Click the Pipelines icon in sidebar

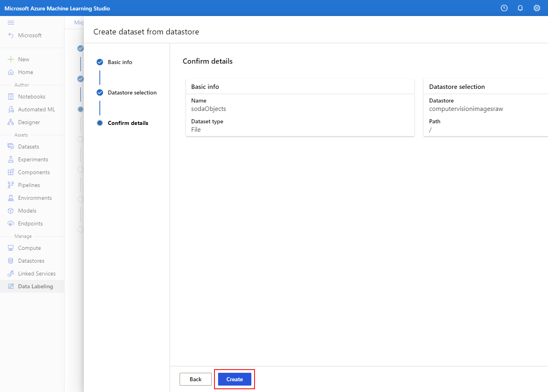(x=11, y=185)
